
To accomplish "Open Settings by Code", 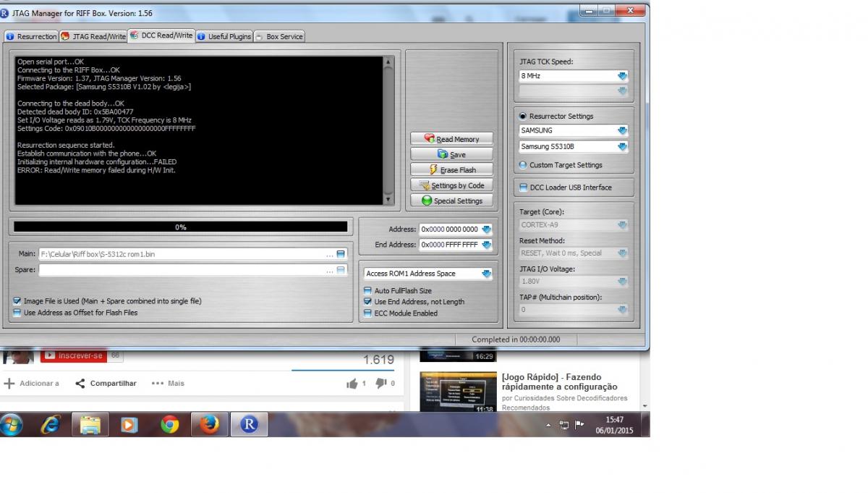I will point(451,185).
